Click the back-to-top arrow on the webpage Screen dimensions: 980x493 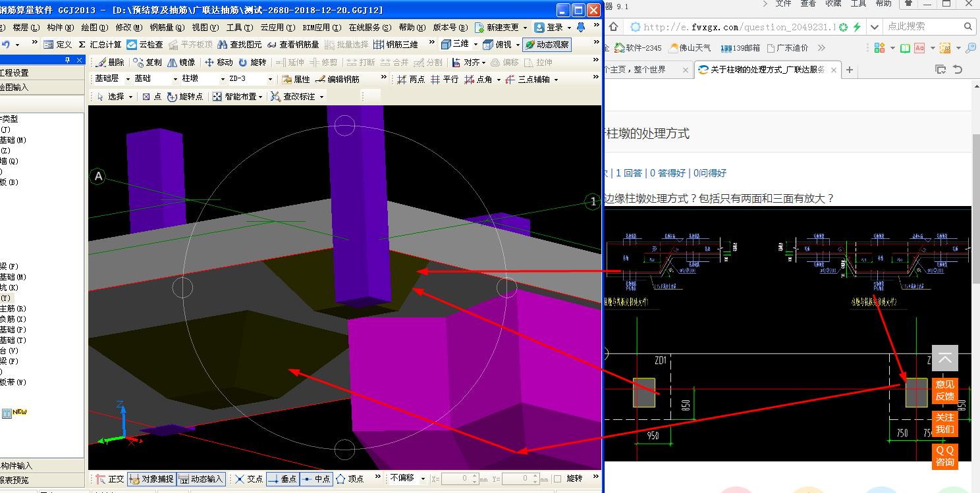tap(944, 358)
